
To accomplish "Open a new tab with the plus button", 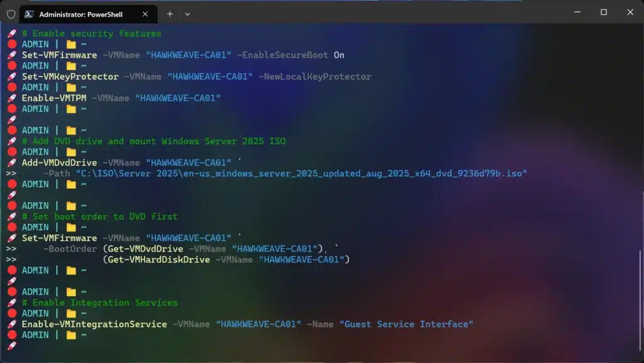I will (x=170, y=13).
